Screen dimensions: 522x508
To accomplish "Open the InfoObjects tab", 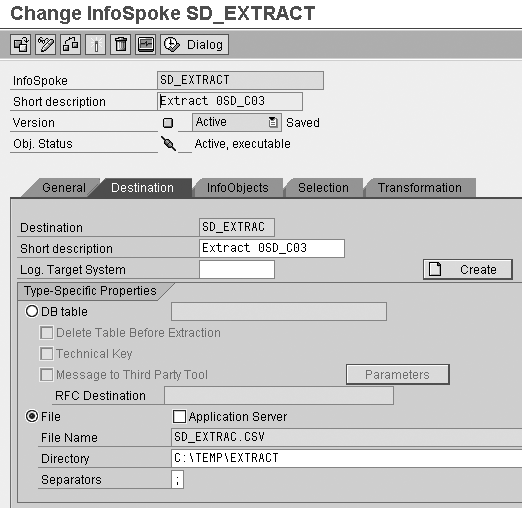I will click(238, 188).
